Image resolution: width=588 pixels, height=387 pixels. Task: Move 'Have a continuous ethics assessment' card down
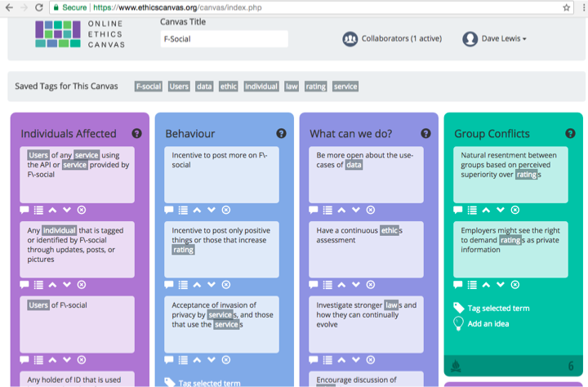click(356, 285)
